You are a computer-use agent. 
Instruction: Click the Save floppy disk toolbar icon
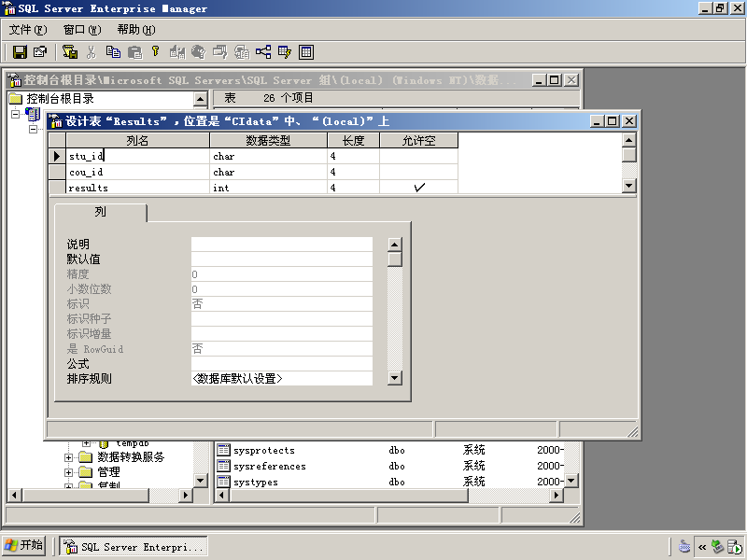(x=20, y=52)
